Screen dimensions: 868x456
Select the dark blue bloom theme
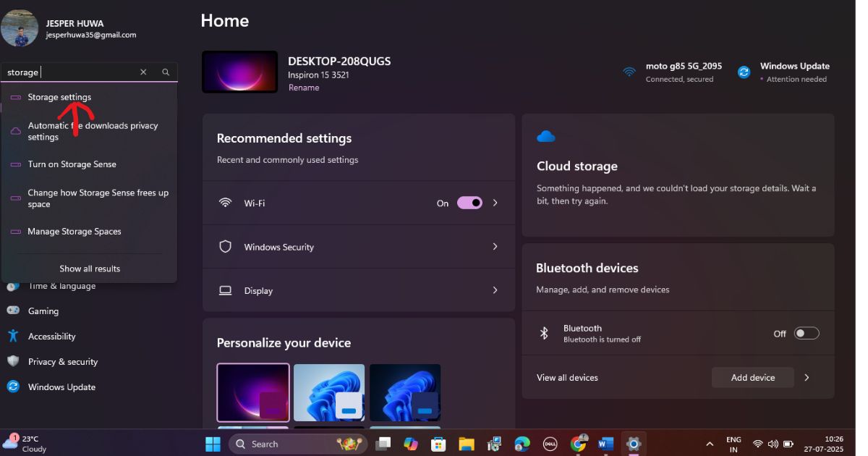[405, 392]
